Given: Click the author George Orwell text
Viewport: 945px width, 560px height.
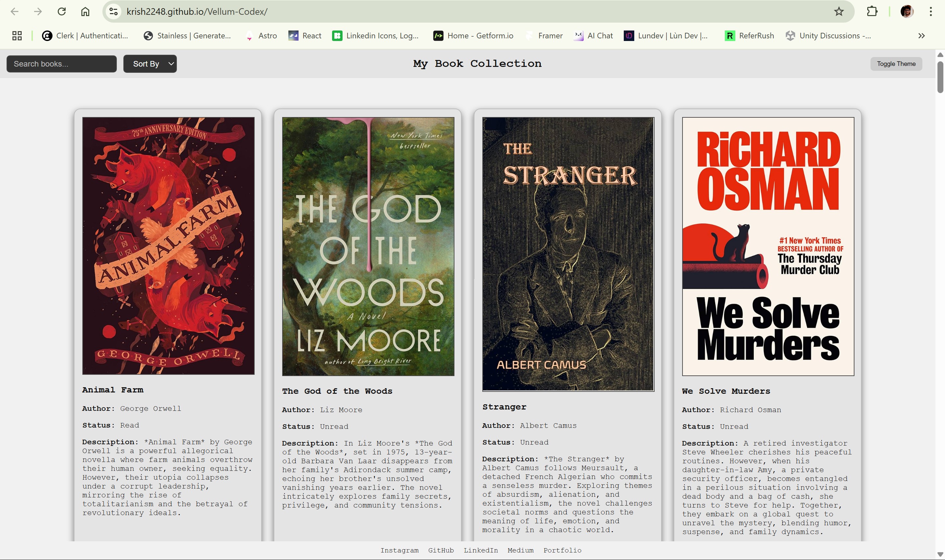Looking at the screenshot, I should [151, 408].
